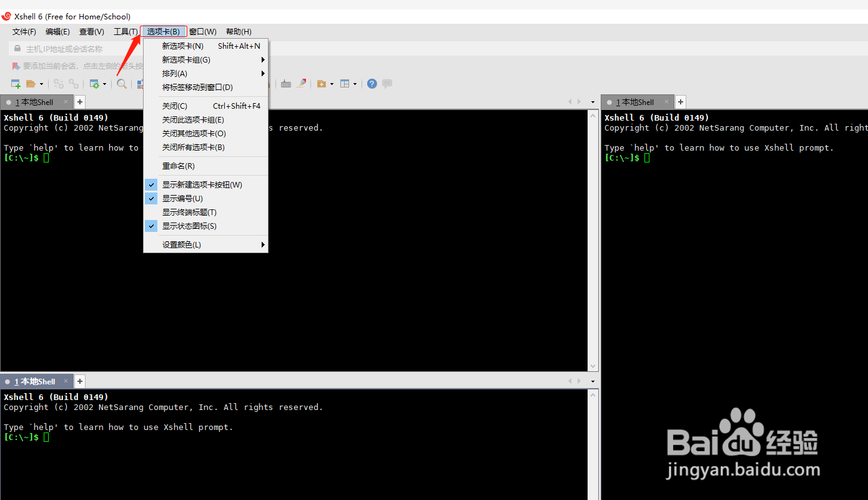Screen dimensions: 868x500
Task: Click the Xshell logo in title bar
Action: tap(6, 16)
